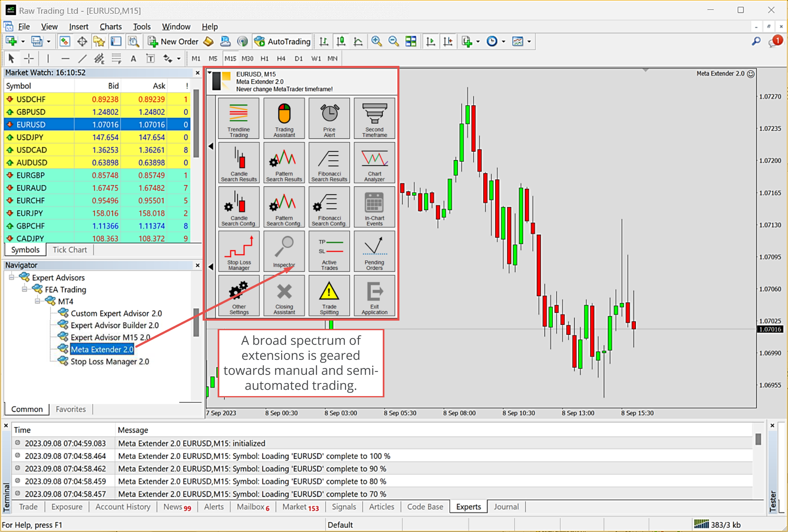
Task: Open the Trade Splitting tool
Action: coord(329,296)
